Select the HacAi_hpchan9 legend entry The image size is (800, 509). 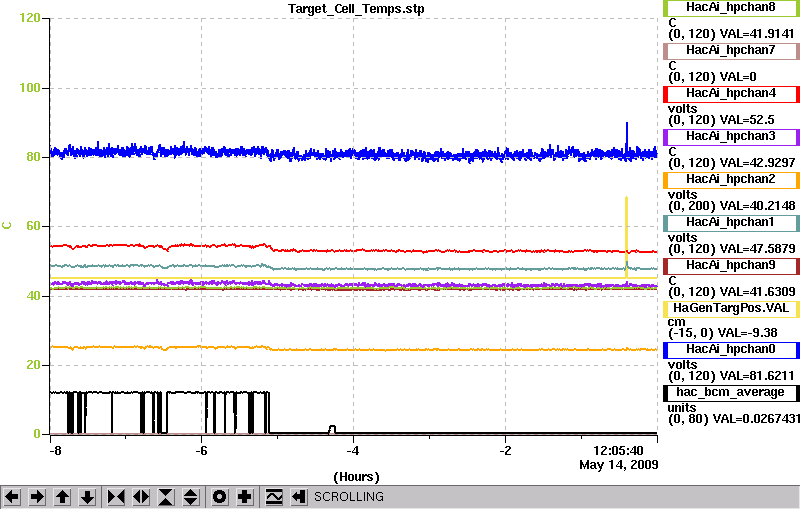point(731,266)
